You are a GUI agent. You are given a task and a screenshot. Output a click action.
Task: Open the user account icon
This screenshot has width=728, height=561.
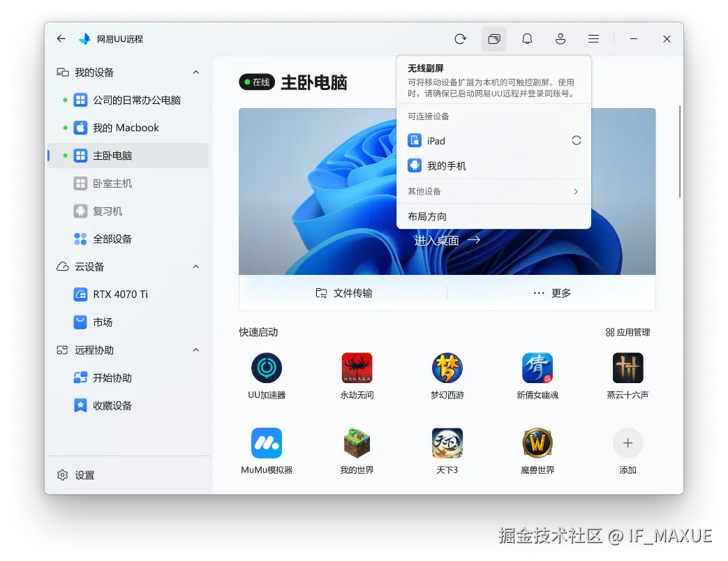coord(560,39)
